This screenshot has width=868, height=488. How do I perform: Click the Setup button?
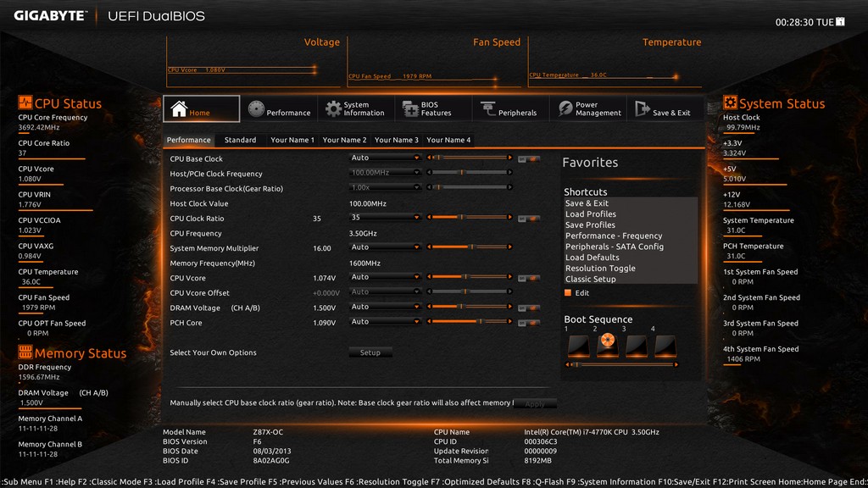370,352
